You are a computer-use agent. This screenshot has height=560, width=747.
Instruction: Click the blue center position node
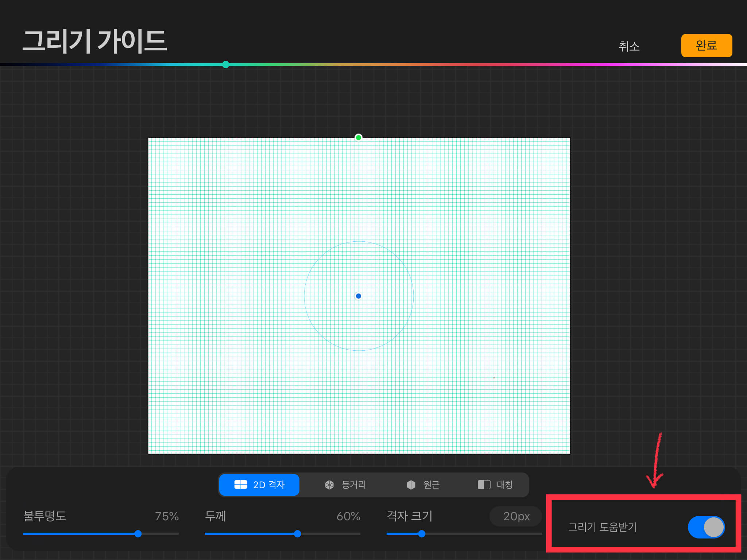(x=359, y=296)
